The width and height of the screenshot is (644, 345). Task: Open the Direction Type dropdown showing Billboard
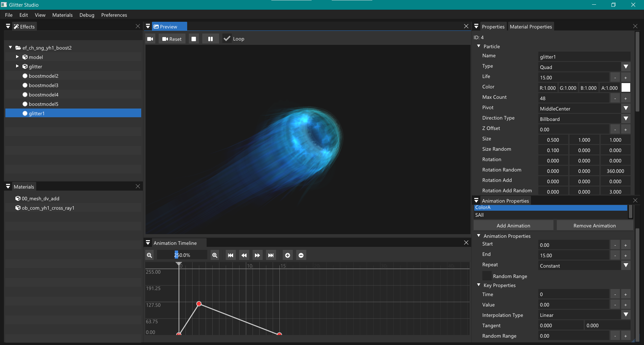(584, 119)
